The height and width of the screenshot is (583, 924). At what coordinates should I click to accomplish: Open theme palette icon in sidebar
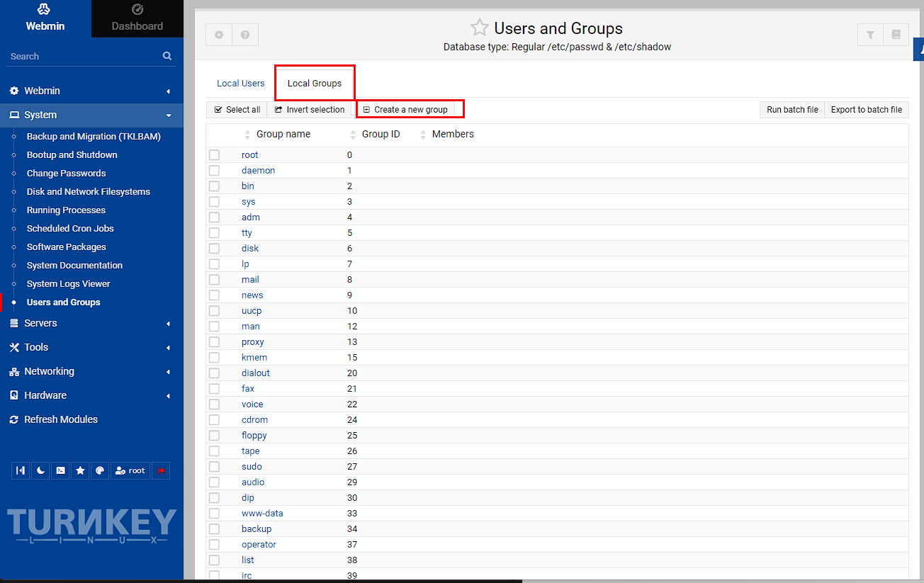click(x=100, y=470)
